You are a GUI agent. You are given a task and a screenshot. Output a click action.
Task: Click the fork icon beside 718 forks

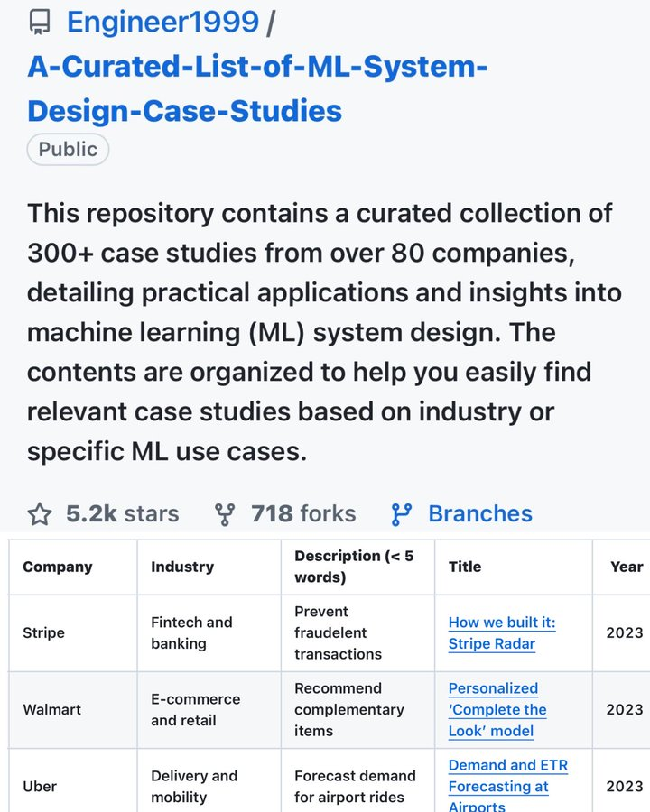[x=225, y=515]
